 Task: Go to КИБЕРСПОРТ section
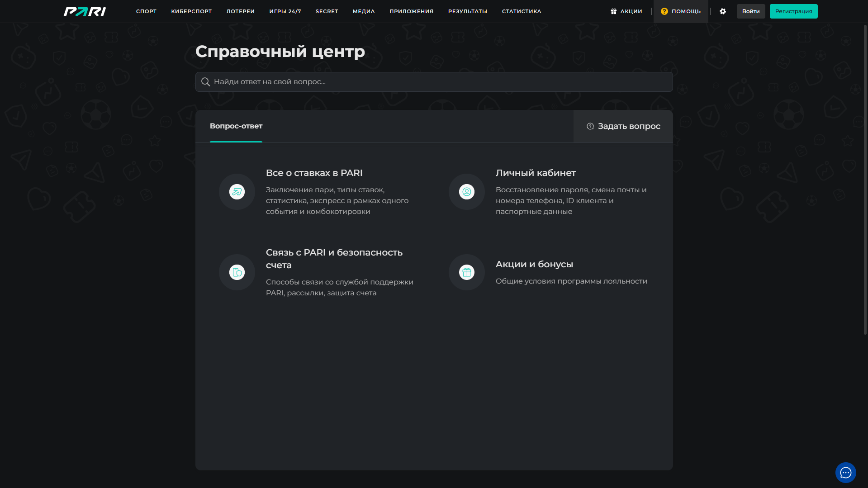(x=191, y=11)
